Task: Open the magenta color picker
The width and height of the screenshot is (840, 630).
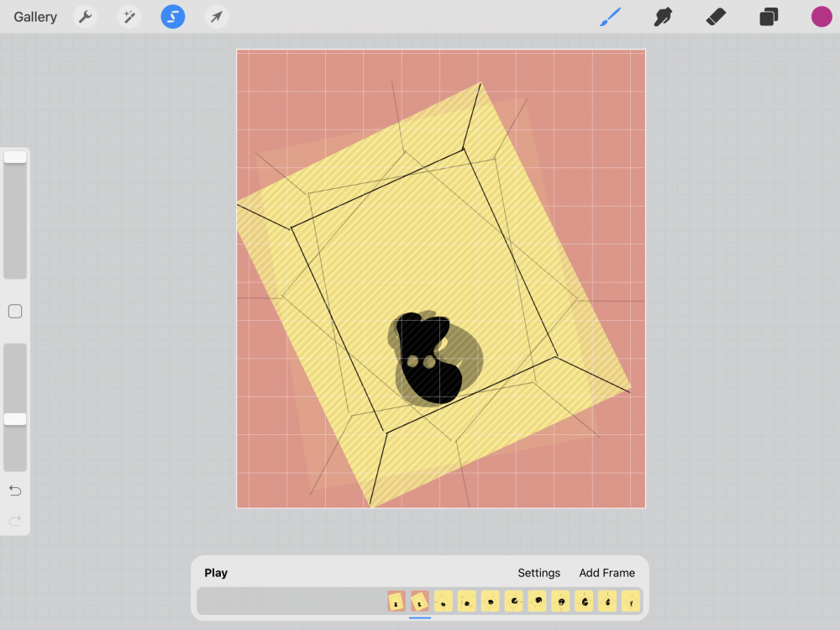Action: tap(822, 17)
